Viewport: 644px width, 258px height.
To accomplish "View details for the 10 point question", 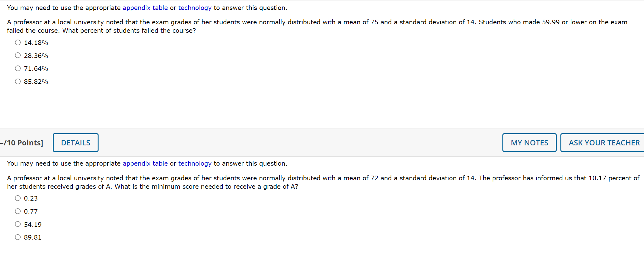I will [x=75, y=142].
